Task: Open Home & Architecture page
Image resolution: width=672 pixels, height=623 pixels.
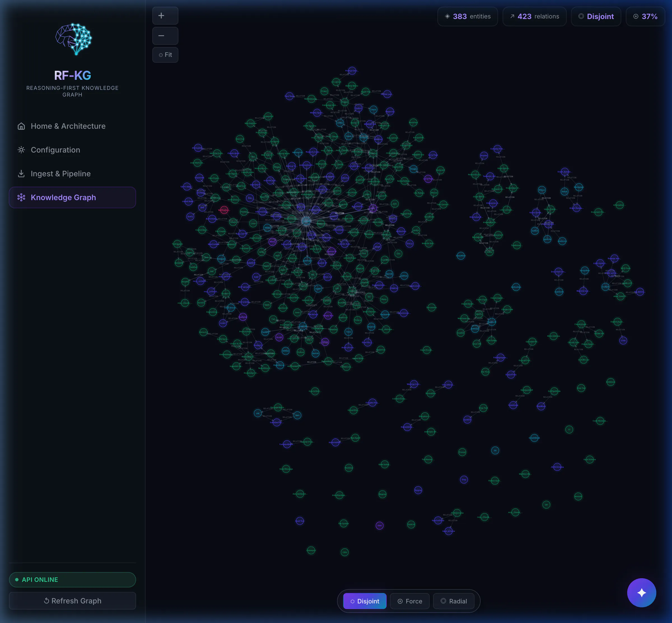Action: coord(73,126)
